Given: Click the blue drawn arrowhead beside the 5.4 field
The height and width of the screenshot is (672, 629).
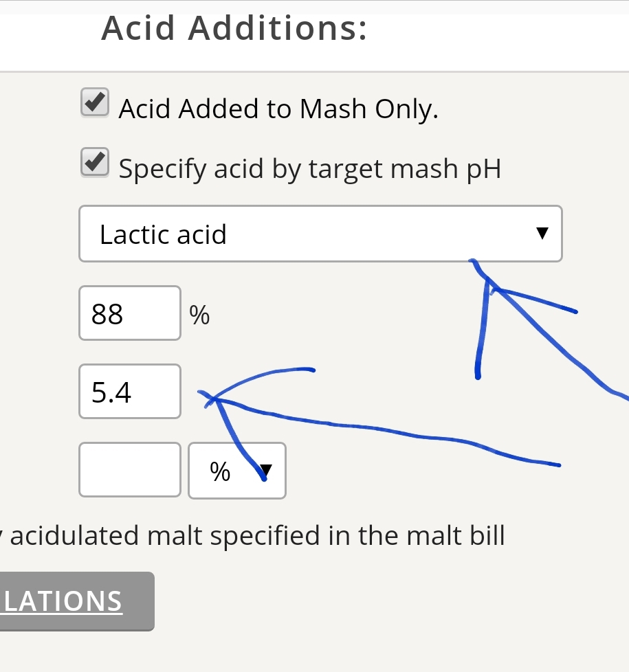Looking at the screenshot, I should (213, 399).
